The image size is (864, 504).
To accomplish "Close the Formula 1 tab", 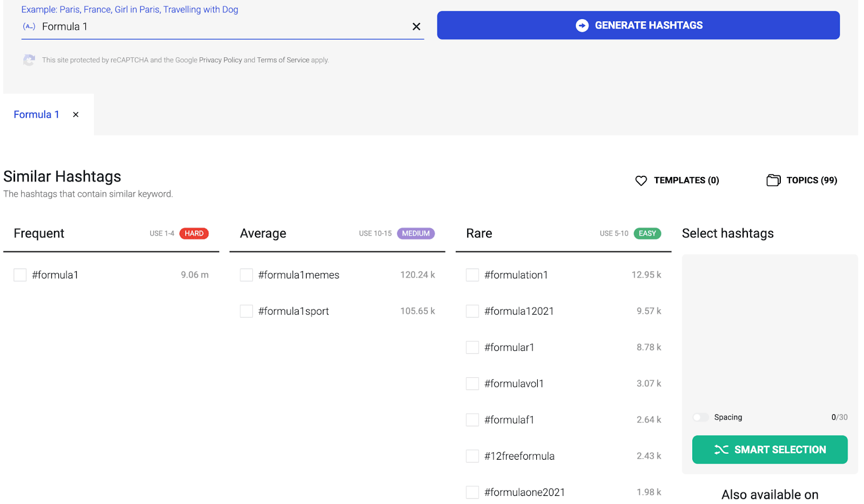I will [76, 114].
